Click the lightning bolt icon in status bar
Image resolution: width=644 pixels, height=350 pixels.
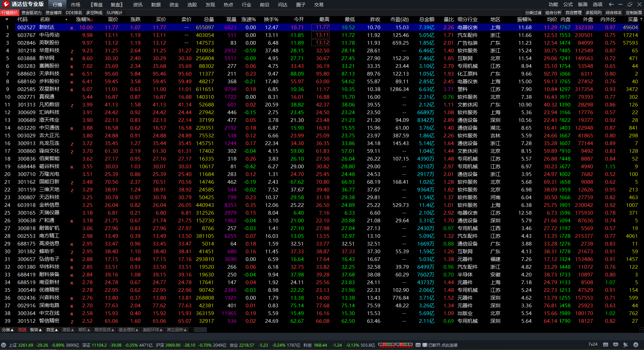point(636,345)
